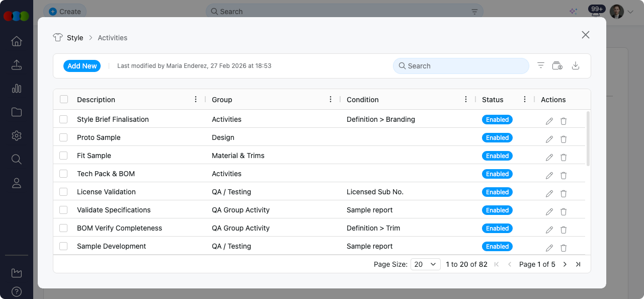Click the pencil icon for License Validation
644x299 pixels.
pos(549,193)
